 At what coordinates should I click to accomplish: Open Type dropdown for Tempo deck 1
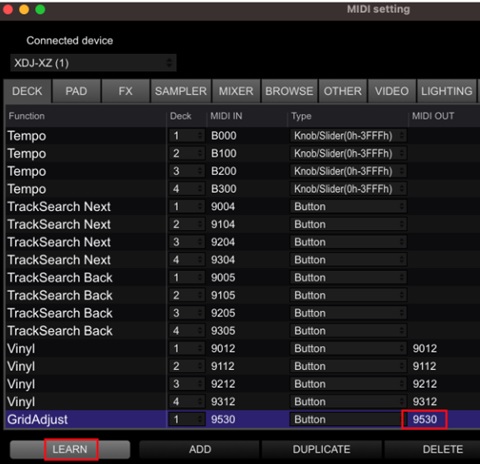(x=348, y=136)
